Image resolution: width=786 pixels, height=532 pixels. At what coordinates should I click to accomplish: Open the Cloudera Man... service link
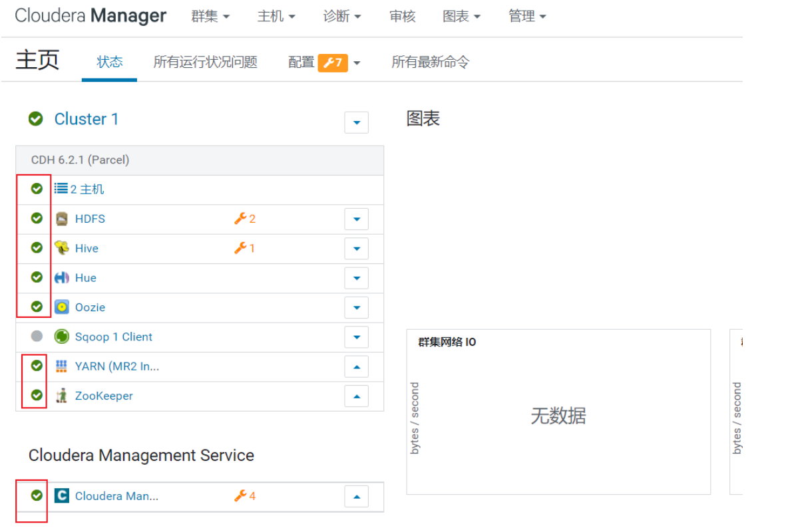(x=116, y=496)
